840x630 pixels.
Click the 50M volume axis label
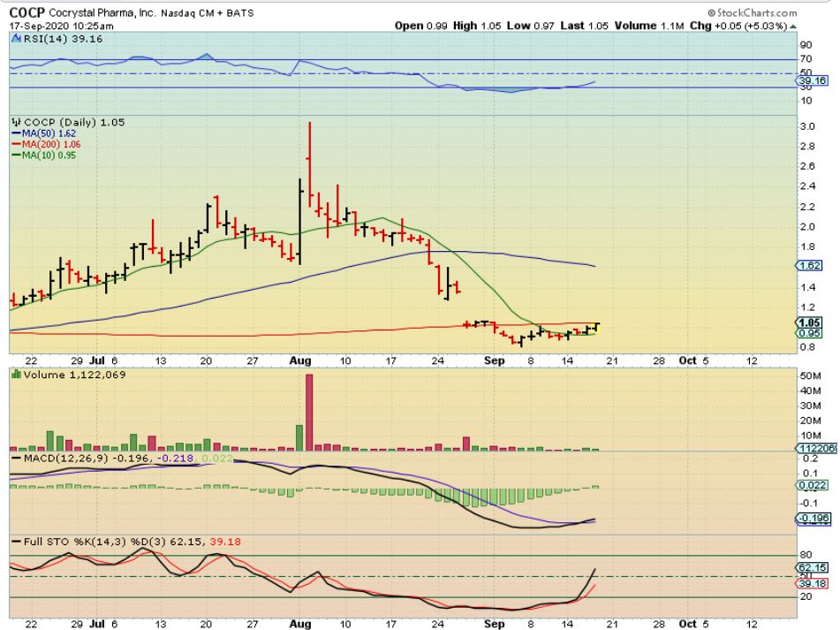point(811,376)
